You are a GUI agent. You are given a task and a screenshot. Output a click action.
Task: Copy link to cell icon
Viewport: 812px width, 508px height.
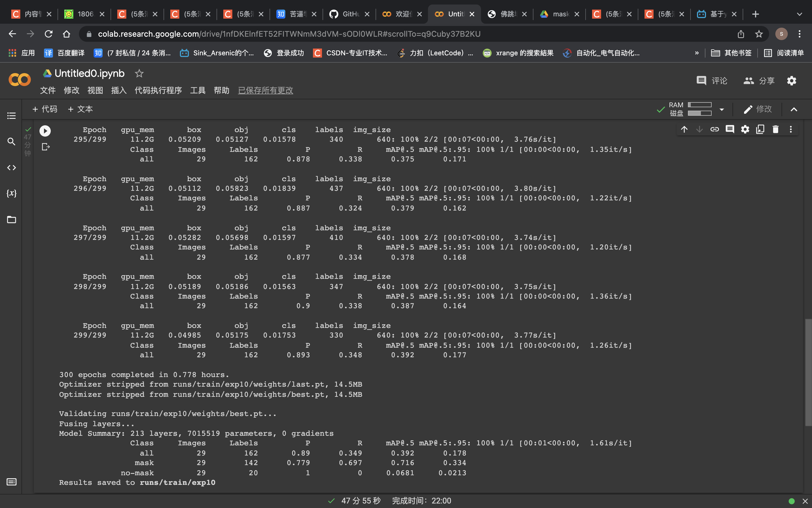(715, 129)
